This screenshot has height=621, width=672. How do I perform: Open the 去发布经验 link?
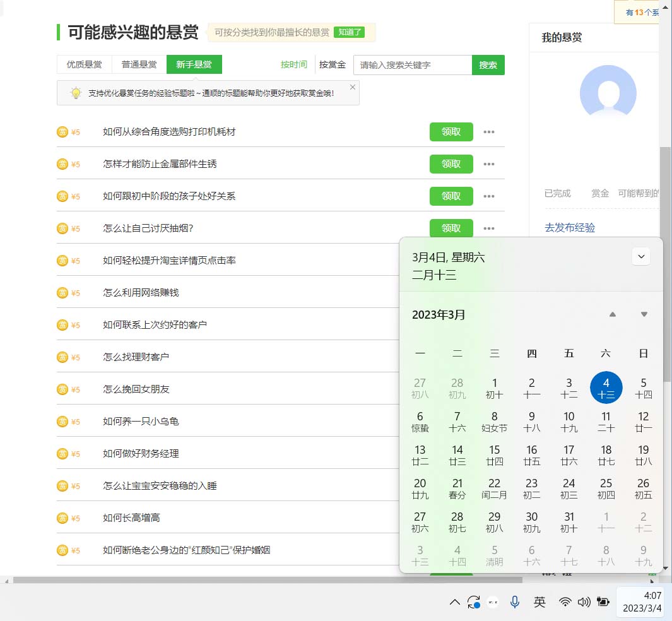[569, 228]
